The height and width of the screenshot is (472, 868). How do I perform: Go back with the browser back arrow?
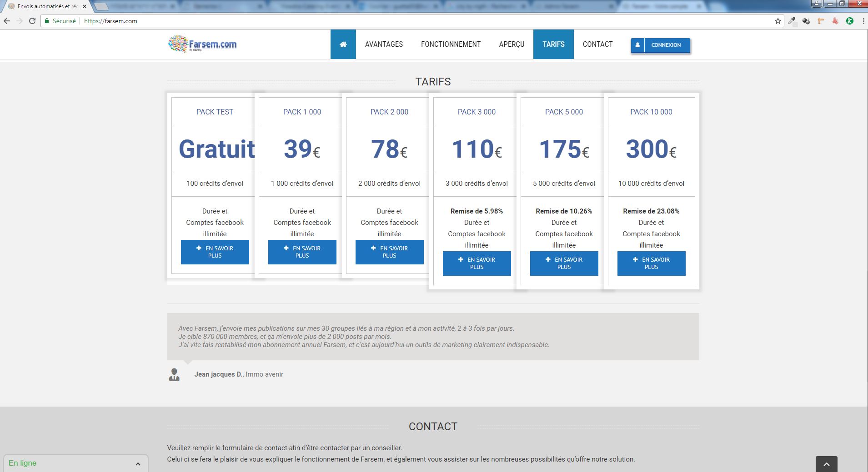[x=7, y=21]
